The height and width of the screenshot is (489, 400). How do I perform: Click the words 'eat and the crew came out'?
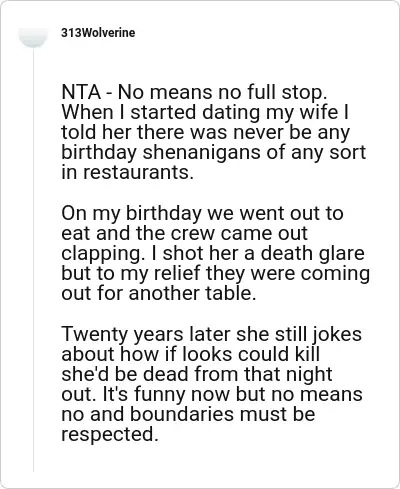[184, 233]
